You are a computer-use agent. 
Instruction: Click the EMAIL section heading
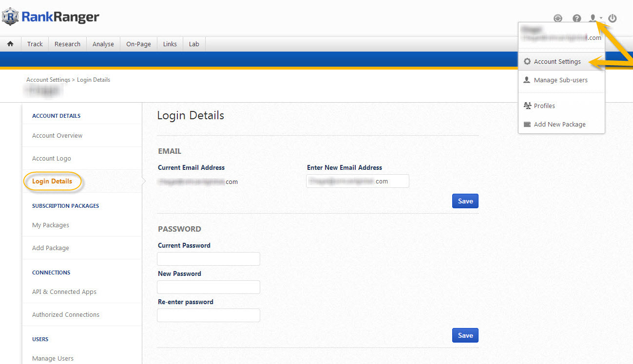[x=170, y=151]
